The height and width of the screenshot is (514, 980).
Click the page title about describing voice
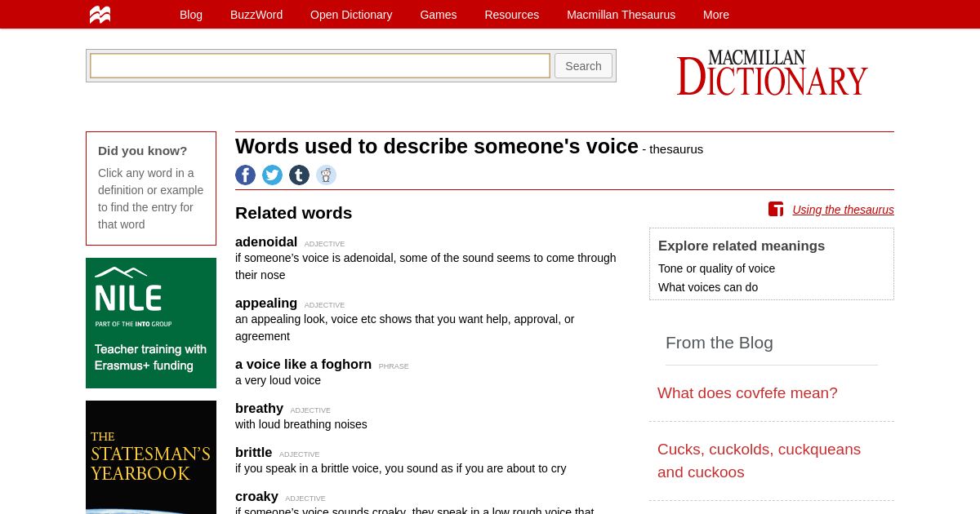[437, 146]
